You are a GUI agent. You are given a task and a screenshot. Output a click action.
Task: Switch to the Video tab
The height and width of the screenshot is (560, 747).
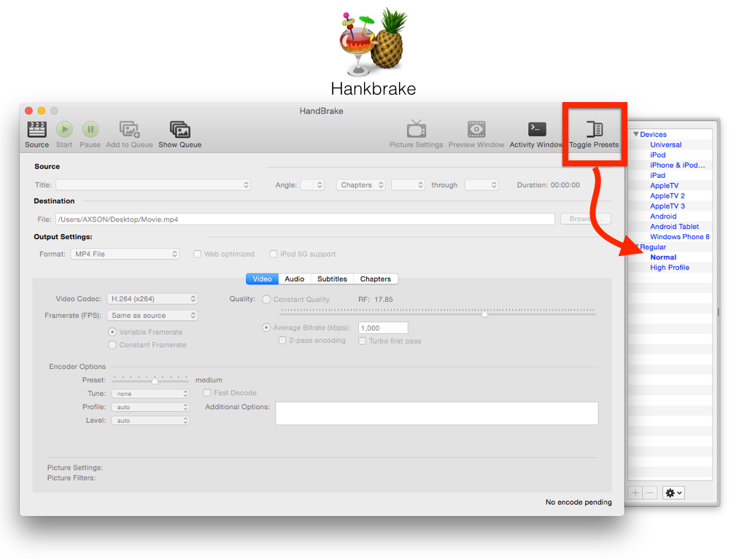click(x=262, y=279)
